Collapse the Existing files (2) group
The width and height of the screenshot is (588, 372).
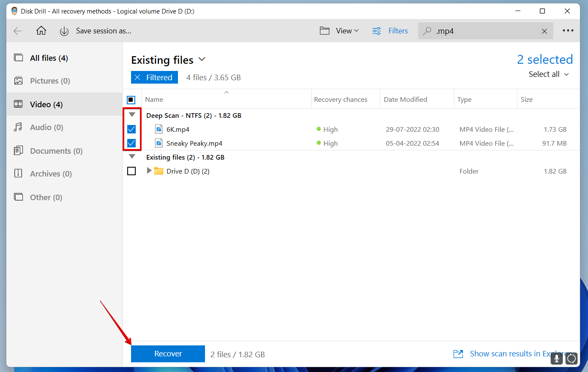132,157
